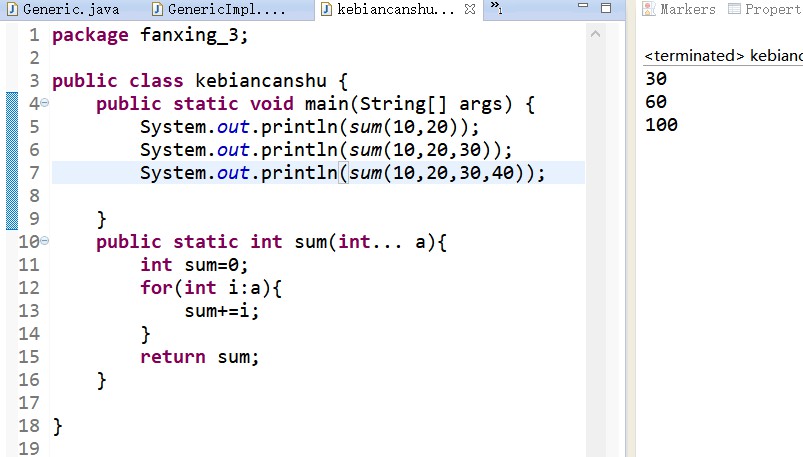Screen dimensions: 803x457
Task: Click the 'sum+=i;' statement
Action: 222,311
